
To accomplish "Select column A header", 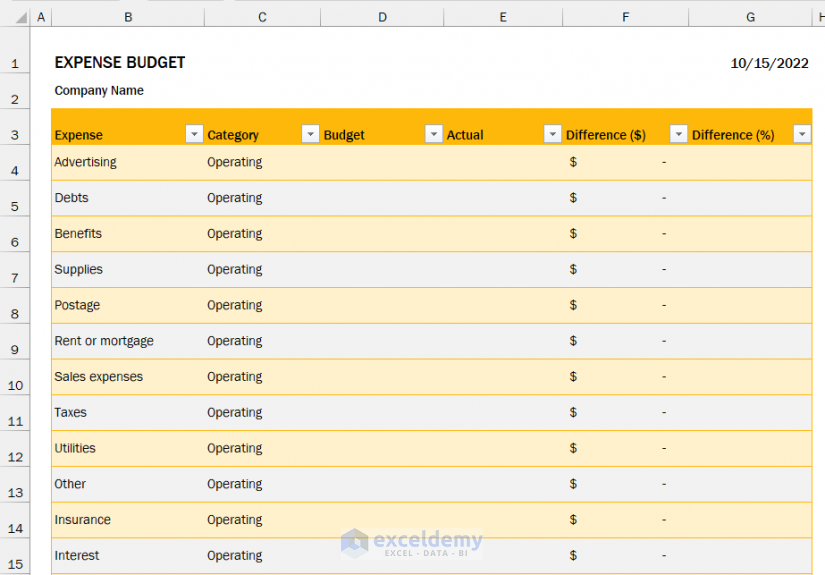I will coord(41,17).
